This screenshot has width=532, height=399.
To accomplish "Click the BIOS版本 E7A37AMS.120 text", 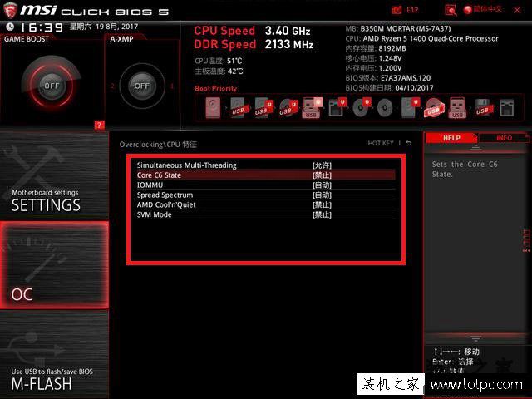I will pyautogui.click(x=388, y=77).
